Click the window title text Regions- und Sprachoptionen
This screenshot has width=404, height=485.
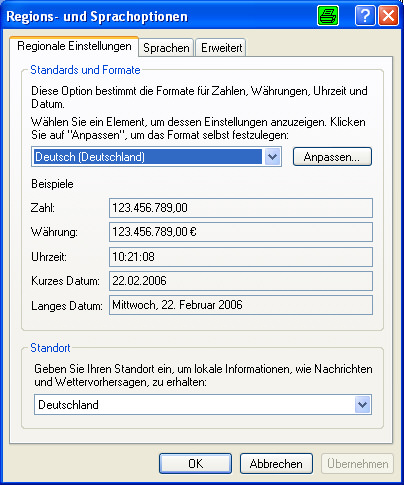point(97,16)
